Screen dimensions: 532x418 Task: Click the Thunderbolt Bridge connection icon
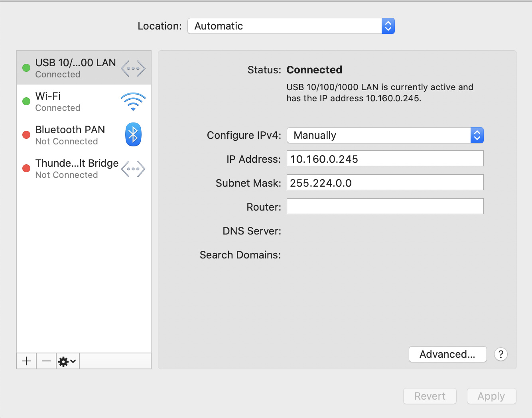tap(133, 168)
